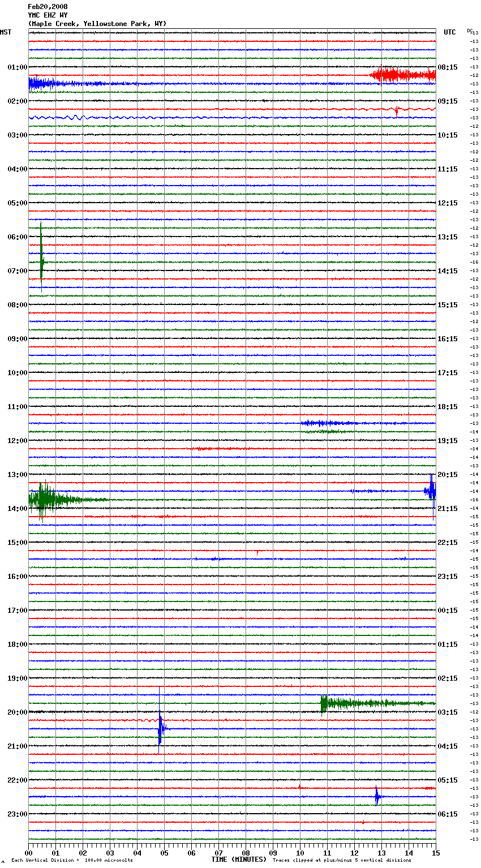Image resolution: width=481 pixels, height=868 pixels.
Task: Click minute 07 on the bottom axis
Action: 218,853
